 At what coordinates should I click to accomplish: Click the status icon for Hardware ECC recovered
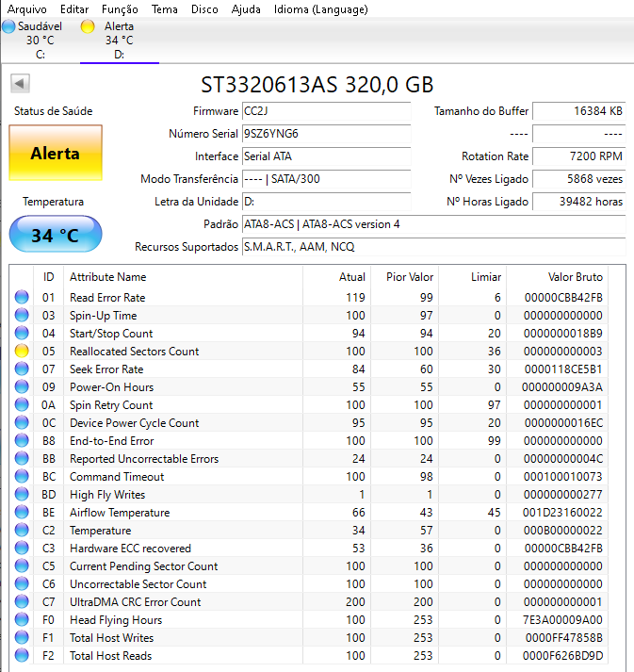pyautogui.click(x=22, y=548)
